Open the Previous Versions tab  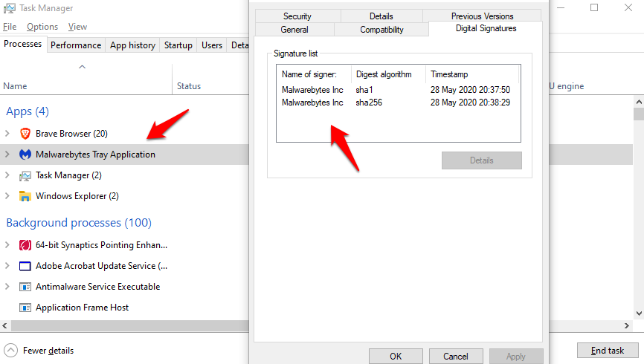coord(482,16)
